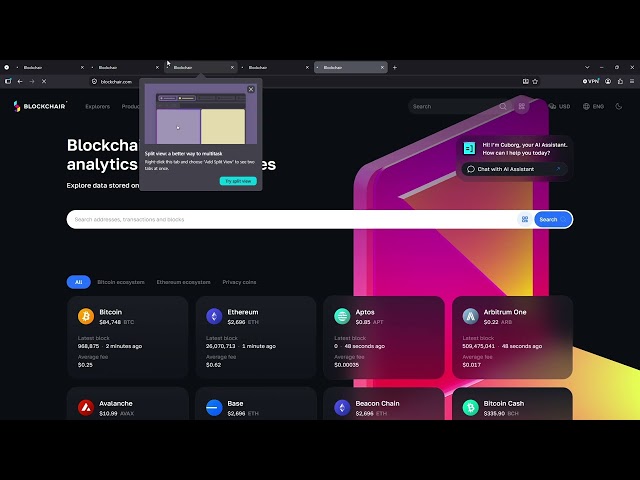Click the Try split view button
This screenshot has width=640, height=480.
[x=238, y=181]
